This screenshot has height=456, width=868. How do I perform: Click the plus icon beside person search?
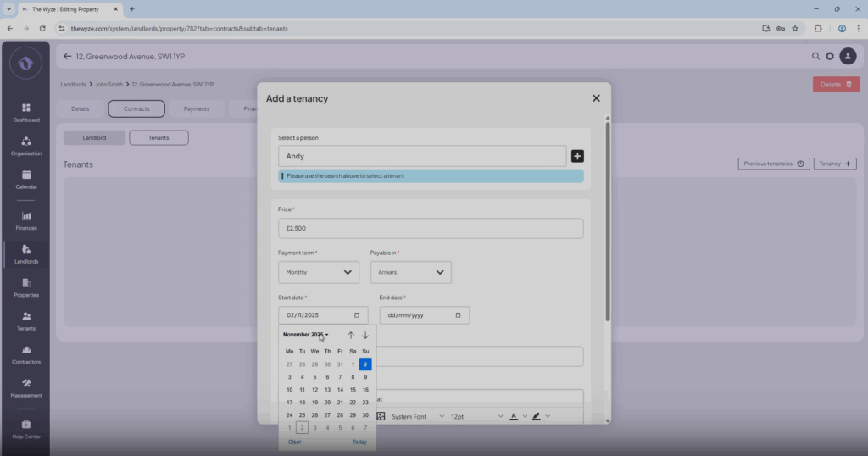[577, 156]
